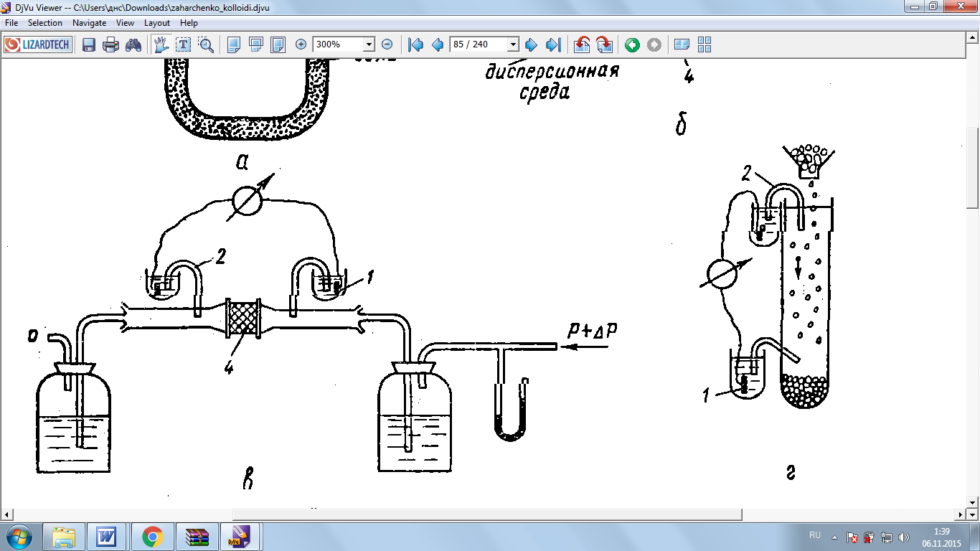Toggle the side panel view icon
Screen dimensions: 980x551
click(x=682, y=44)
